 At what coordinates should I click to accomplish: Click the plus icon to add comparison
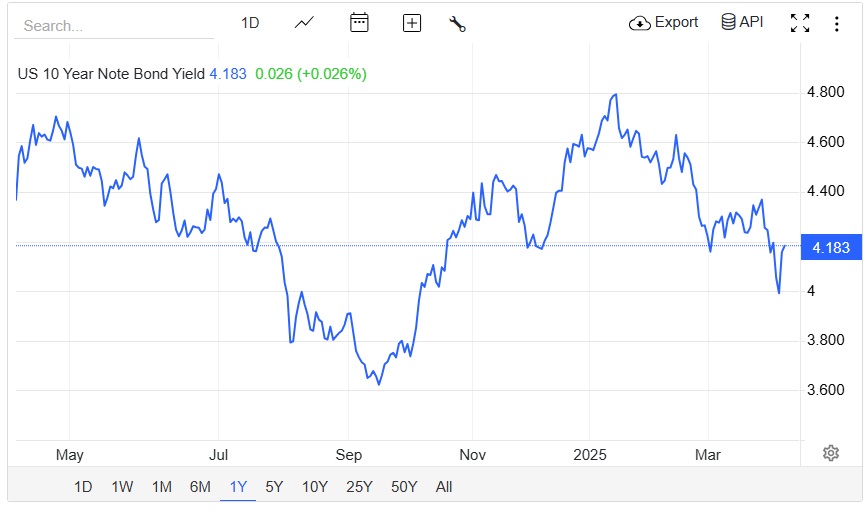pos(411,23)
